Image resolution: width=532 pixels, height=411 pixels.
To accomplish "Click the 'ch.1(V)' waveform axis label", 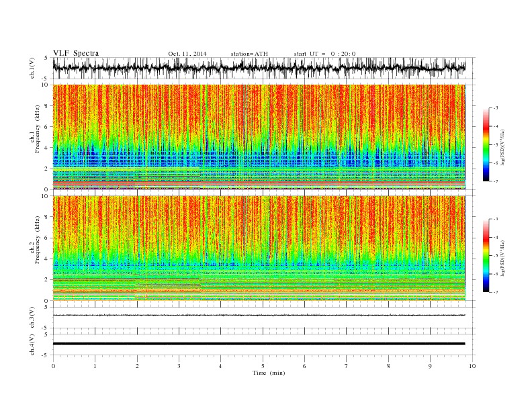I will click(x=32, y=68).
